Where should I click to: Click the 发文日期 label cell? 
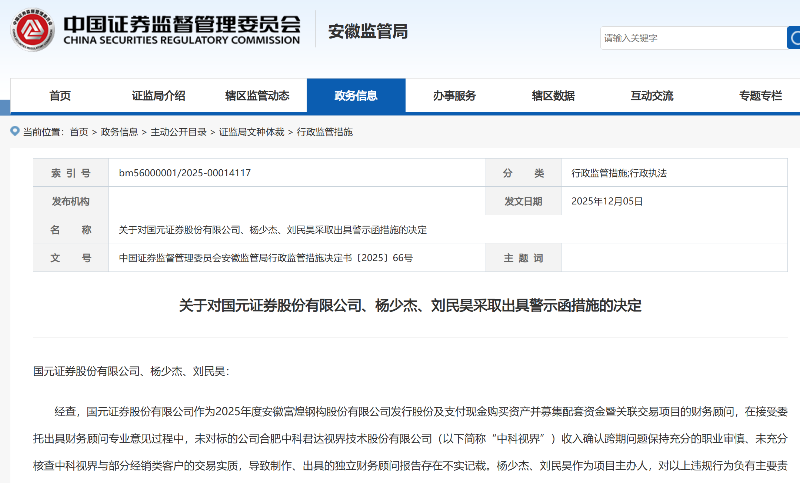(x=523, y=201)
